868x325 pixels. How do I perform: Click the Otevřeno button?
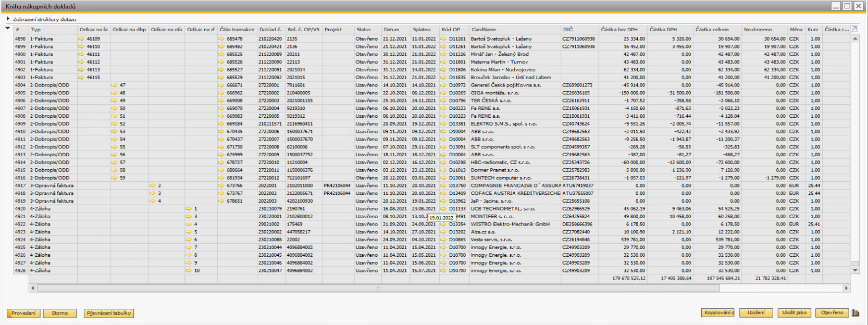coord(832,313)
